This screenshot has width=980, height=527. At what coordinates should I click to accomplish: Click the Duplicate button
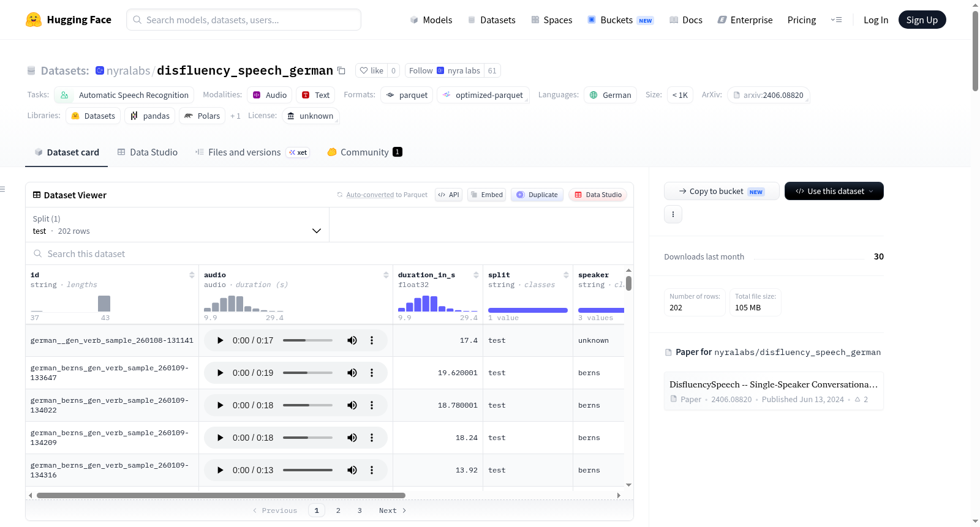(x=537, y=195)
